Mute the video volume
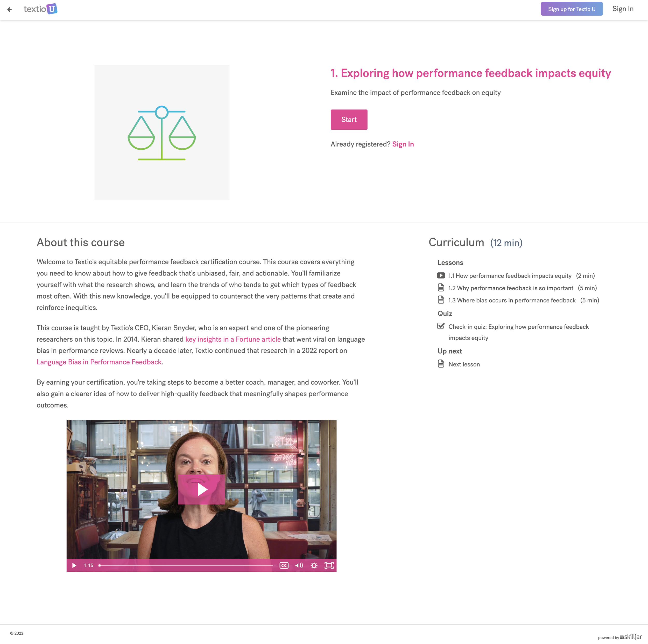The height and width of the screenshot is (644, 648). click(x=299, y=565)
